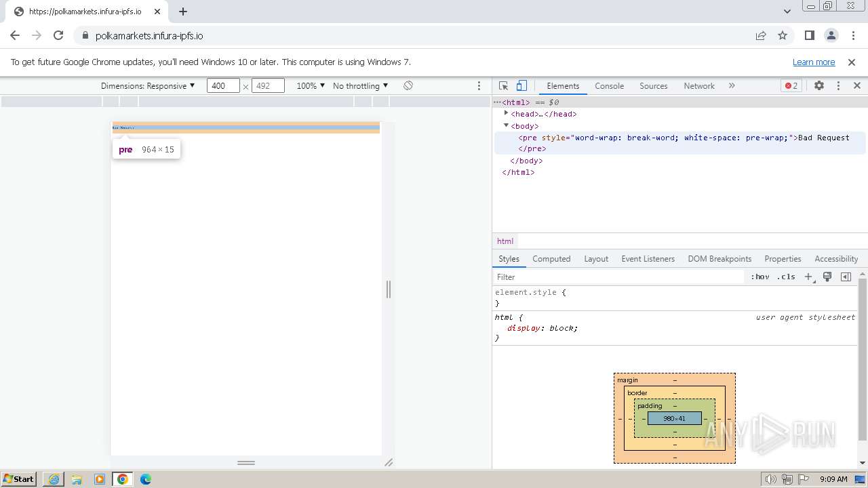The width and height of the screenshot is (868, 488).
Task: Open the Layout tab
Action: pyautogui.click(x=596, y=259)
